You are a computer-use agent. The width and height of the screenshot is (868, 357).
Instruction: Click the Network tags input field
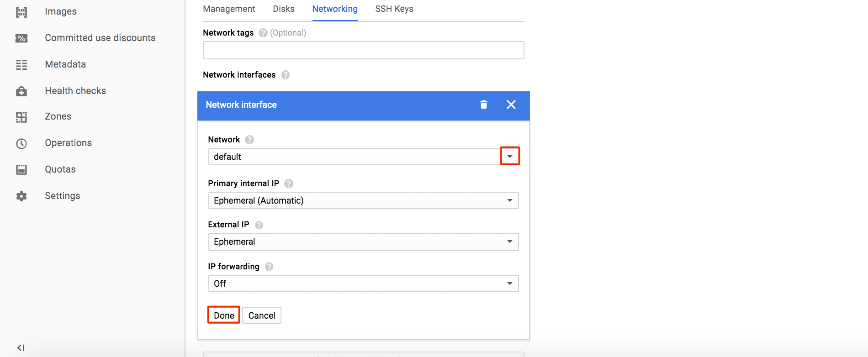pyautogui.click(x=363, y=50)
